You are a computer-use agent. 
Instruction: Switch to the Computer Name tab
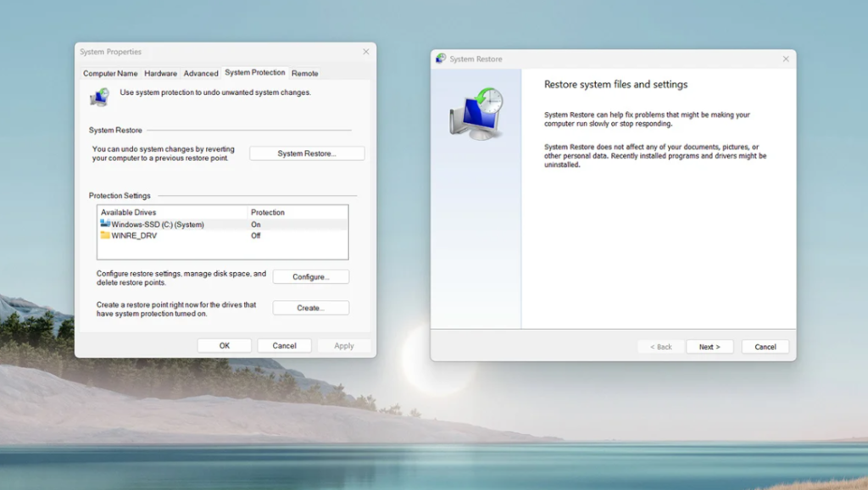[109, 73]
